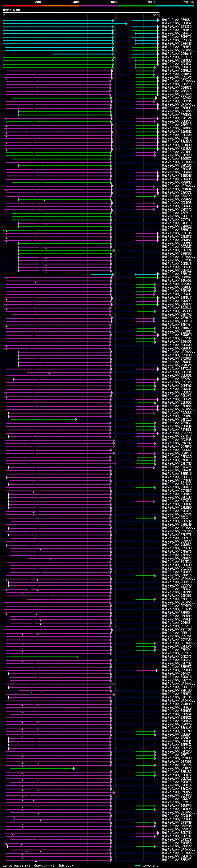Click UniRef100_Q84WS1 label

[176, 88]
